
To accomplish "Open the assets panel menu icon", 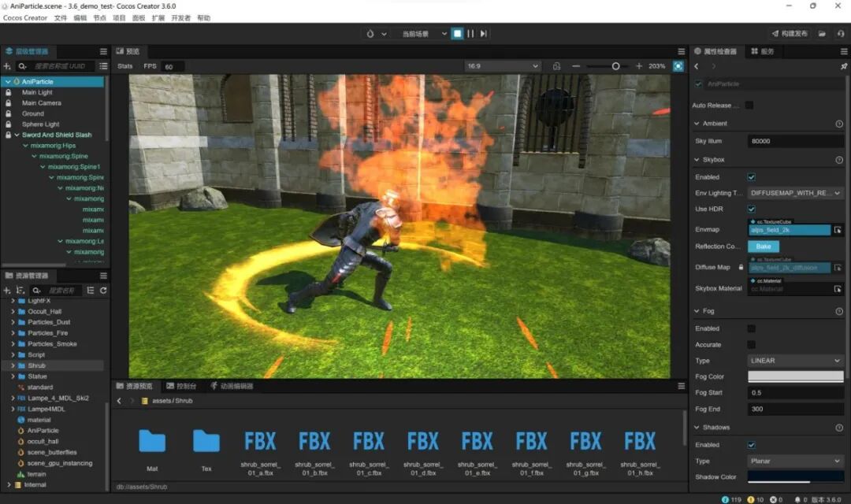I will pyautogui.click(x=103, y=276).
